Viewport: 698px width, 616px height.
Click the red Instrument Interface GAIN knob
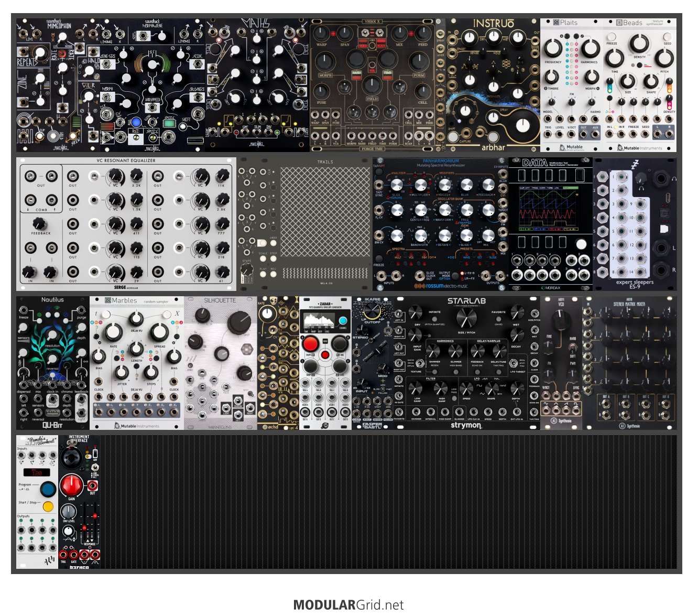point(71,485)
